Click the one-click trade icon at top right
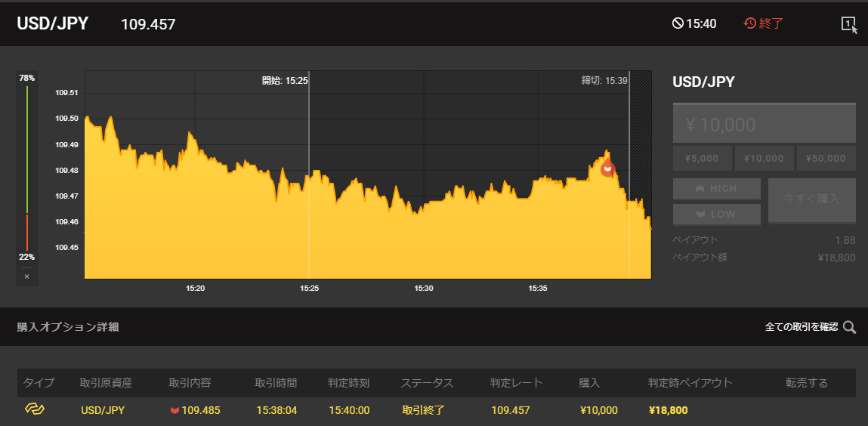The width and height of the screenshot is (868, 426). [x=848, y=23]
